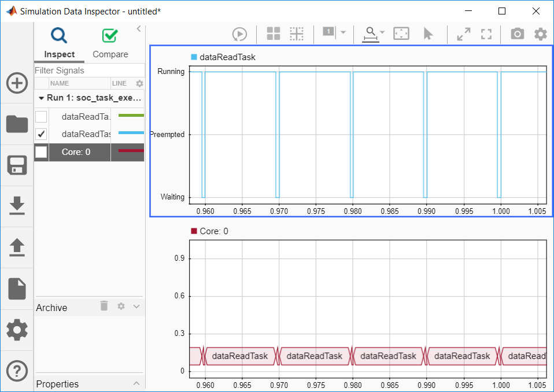Screen dimensions: 554x392
Task: Open signal table column settings gear
Action: point(139,83)
